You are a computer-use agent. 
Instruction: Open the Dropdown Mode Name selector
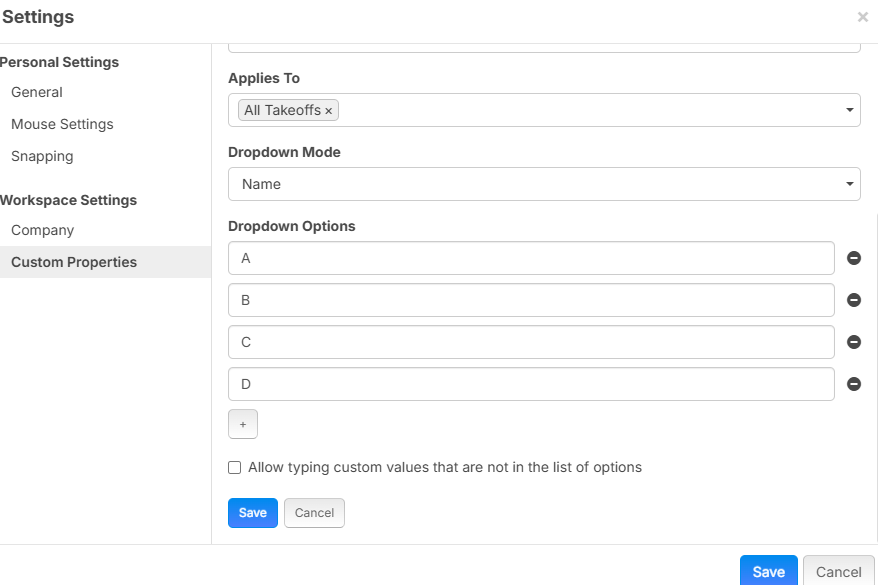(544, 184)
